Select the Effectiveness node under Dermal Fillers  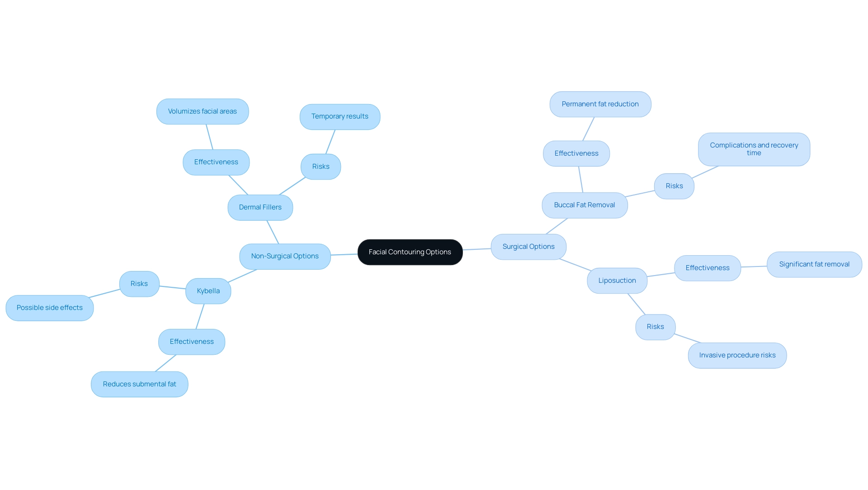coord(216,162)
